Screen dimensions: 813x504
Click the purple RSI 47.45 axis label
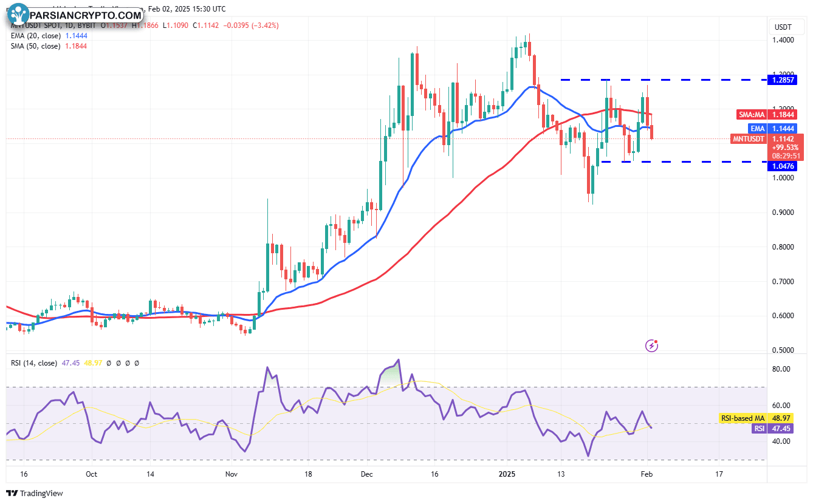772,429
